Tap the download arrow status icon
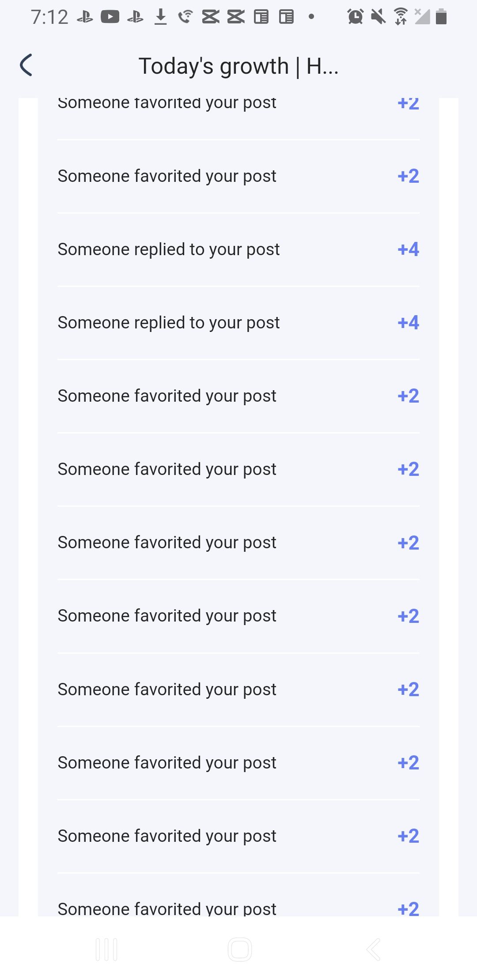 (x=161, y=17)
